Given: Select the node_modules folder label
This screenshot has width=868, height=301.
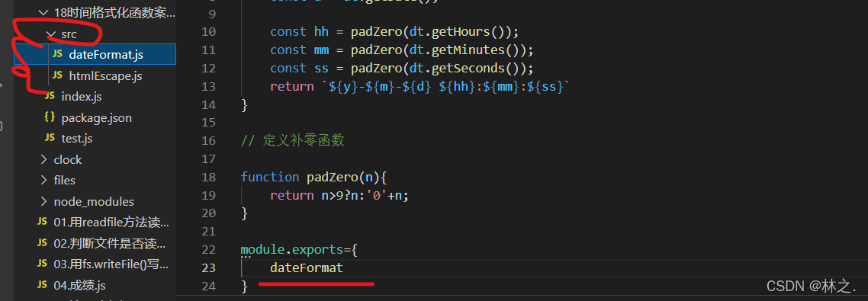Looking at the screenshot, I should click(x=94, y=201).
